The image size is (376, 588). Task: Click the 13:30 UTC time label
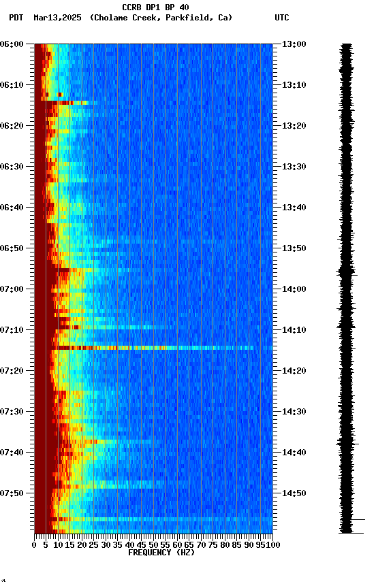pos(294,167)
